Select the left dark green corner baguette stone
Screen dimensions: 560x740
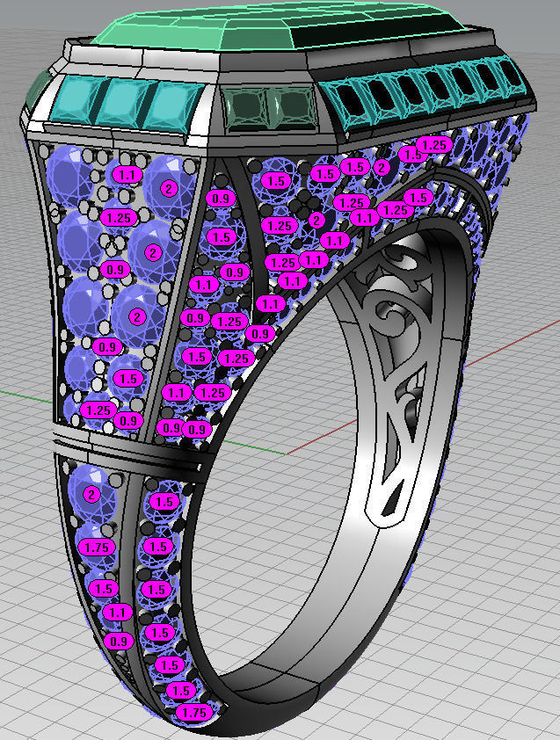(x=245, y=109)
